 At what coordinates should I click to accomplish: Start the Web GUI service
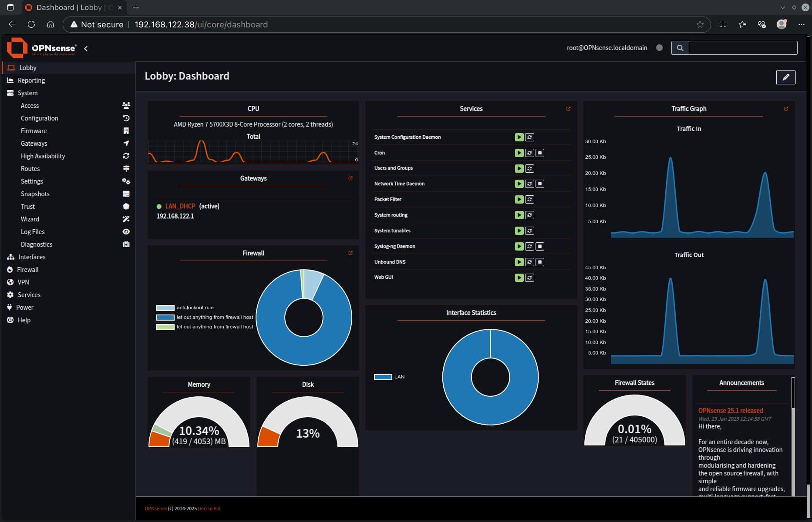(519, 277)
